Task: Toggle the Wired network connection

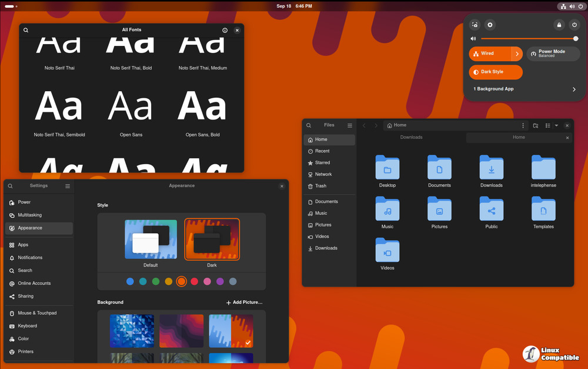Action: pyautogui.click(x=490, y=54)
